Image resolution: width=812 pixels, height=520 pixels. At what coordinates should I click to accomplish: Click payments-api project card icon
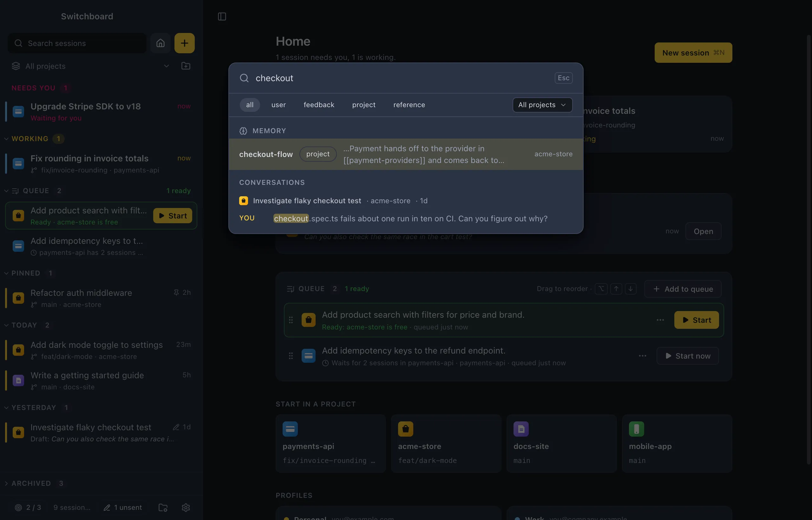290,429
